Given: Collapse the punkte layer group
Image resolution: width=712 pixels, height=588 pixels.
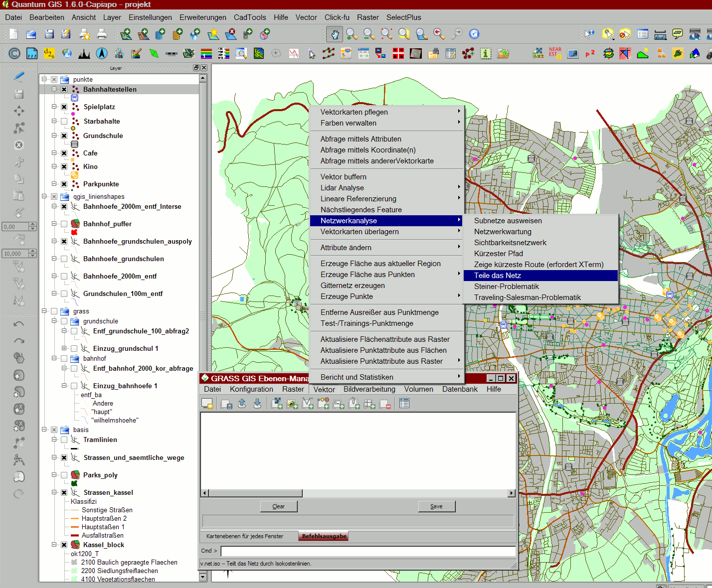Looking at the screenshot, I should click(44, 79).
